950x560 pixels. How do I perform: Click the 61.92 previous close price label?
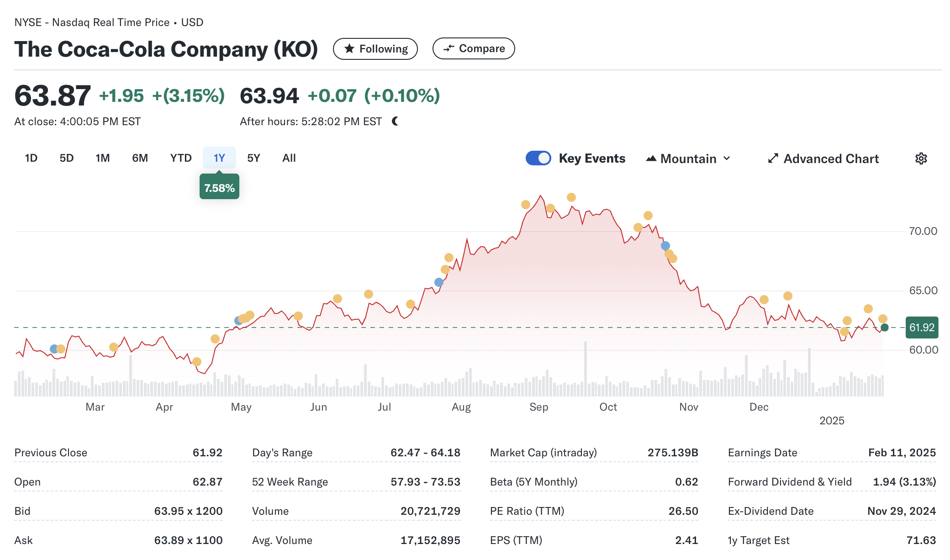point(921,328)
